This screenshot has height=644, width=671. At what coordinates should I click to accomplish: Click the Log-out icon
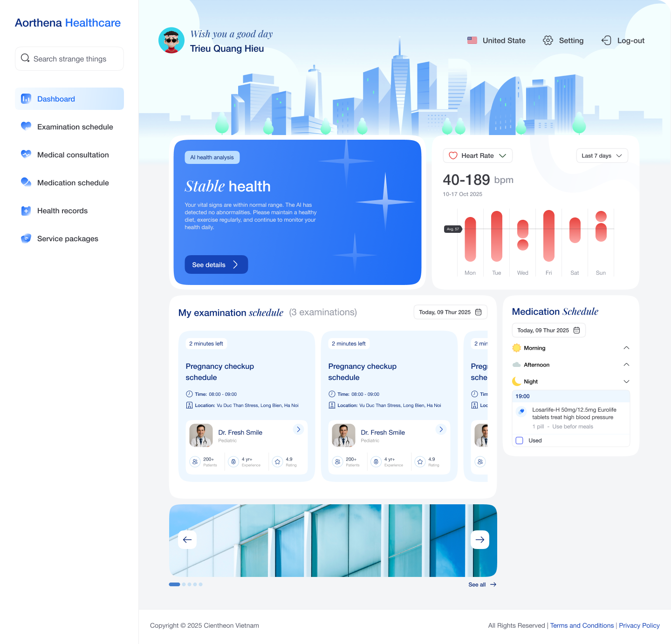coord(606,41)
